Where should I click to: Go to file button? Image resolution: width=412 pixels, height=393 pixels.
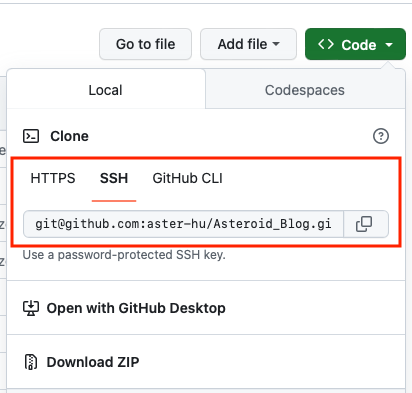[x=145, y=44]
